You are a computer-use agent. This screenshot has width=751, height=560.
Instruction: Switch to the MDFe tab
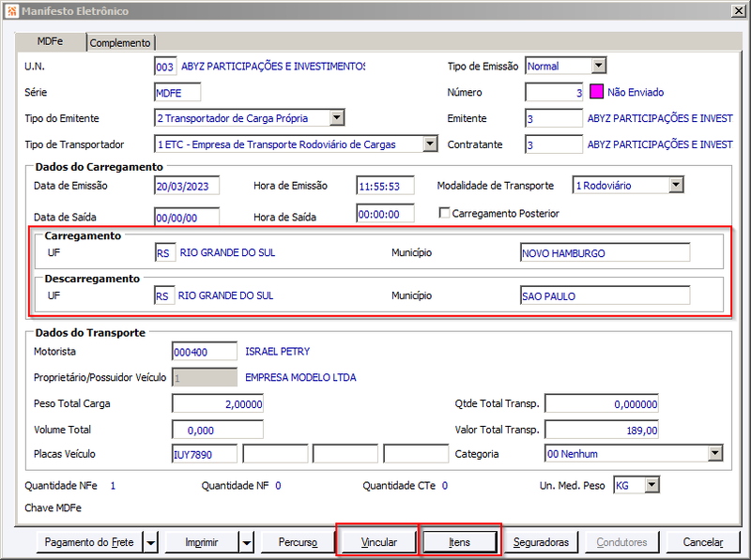51,41
